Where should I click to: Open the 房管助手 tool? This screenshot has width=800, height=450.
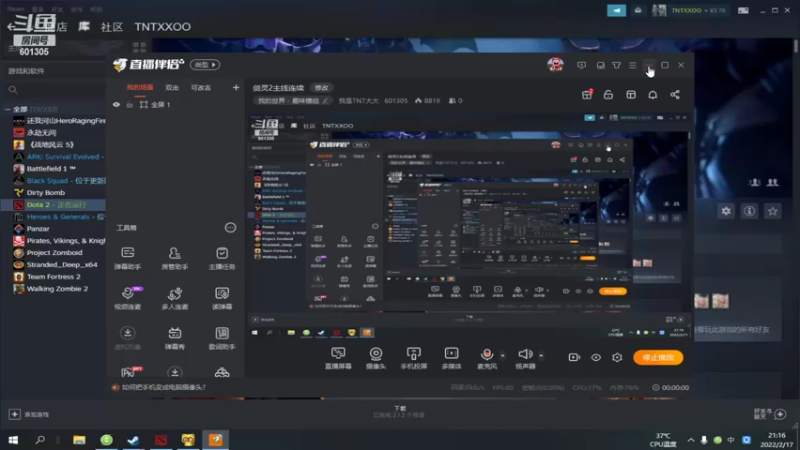coord(174,258)
